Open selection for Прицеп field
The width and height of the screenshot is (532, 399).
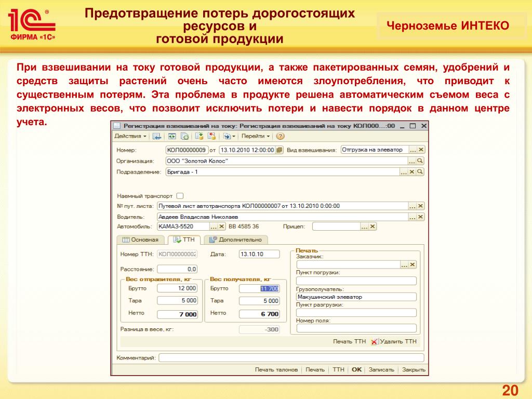(x=364, y=227)
